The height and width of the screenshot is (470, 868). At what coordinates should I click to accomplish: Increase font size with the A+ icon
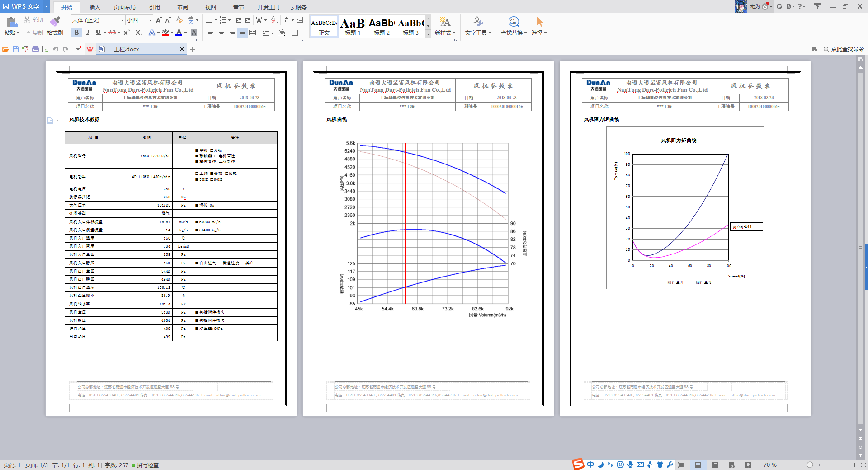pos(159,20)
